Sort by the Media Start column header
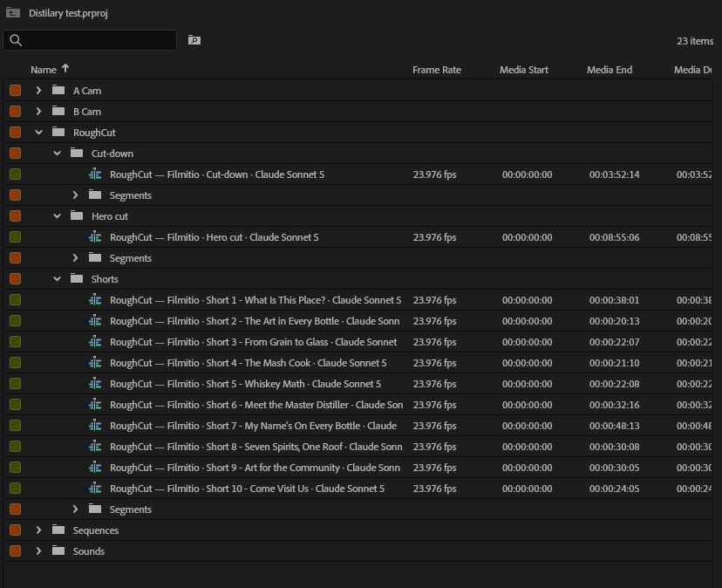The height and width of the screenshot is (588, 722). 523,70
